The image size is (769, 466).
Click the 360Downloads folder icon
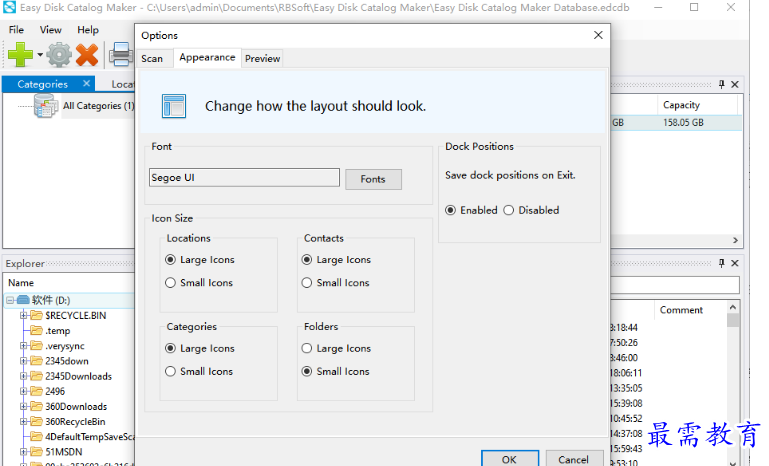pos(36,406)
